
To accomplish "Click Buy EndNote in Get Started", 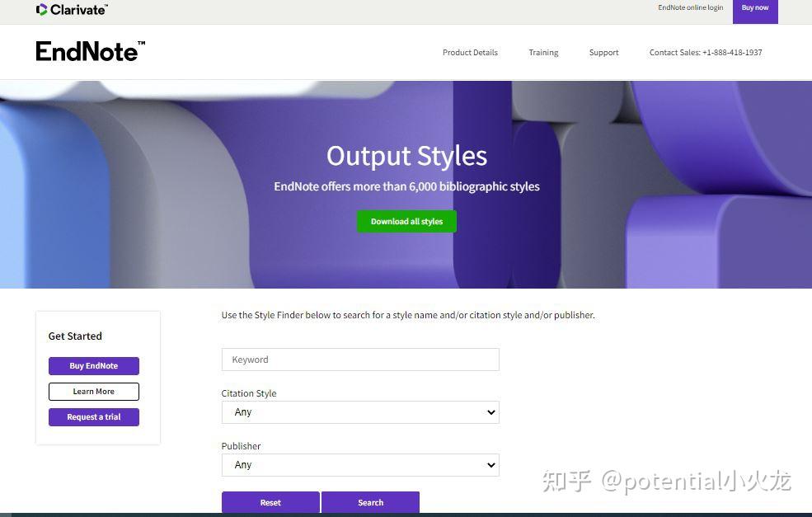I will tap(93, 365).
